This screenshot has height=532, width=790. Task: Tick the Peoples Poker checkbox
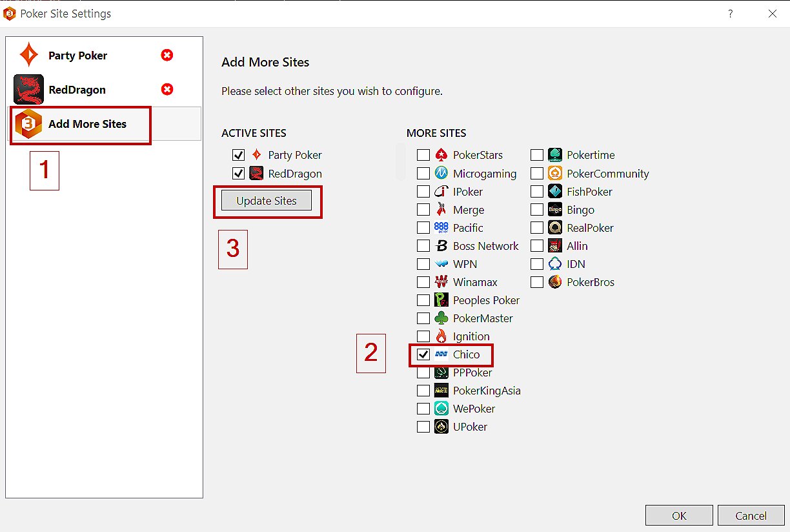tap(423, 300)
